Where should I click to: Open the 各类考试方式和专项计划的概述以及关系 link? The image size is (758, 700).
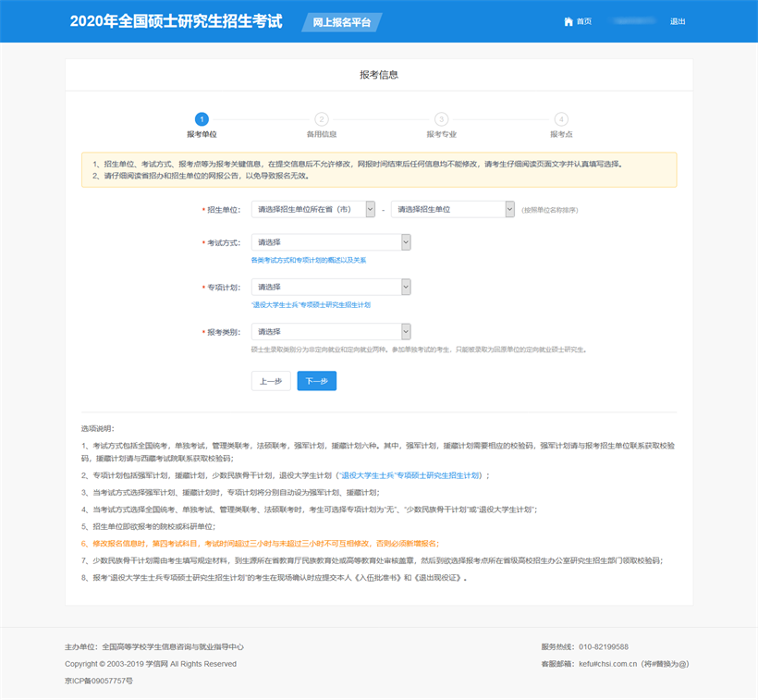[309, 260]
